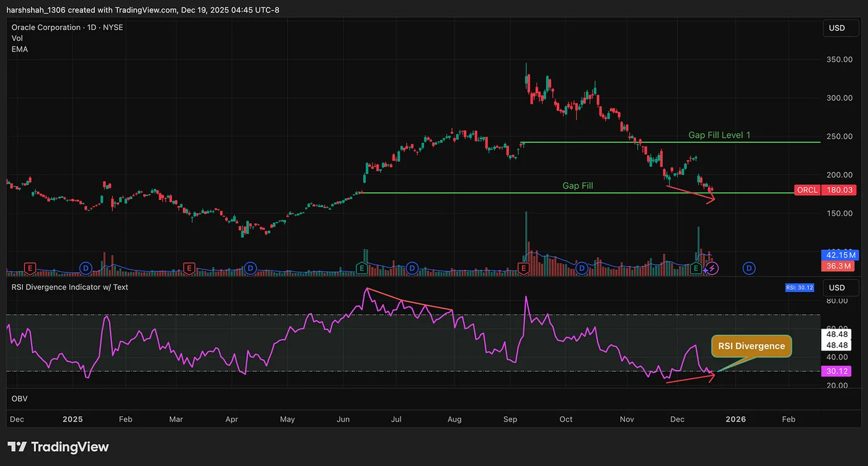Click the ORCL ticker price tag
Viewport: 868px width, 466px height.
pos(807,190)
